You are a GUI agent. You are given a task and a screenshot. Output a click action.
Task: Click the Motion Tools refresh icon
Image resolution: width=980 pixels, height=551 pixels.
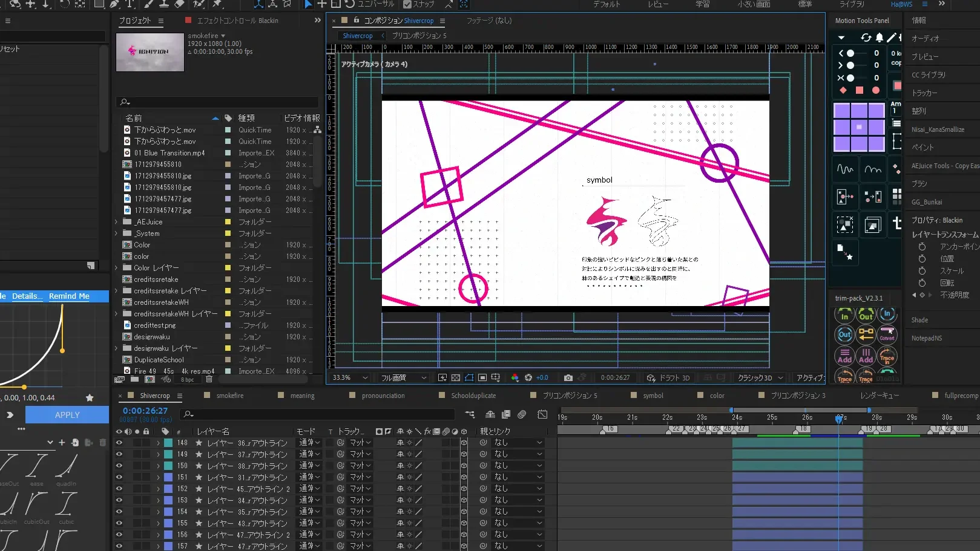[x=866, y=37]
